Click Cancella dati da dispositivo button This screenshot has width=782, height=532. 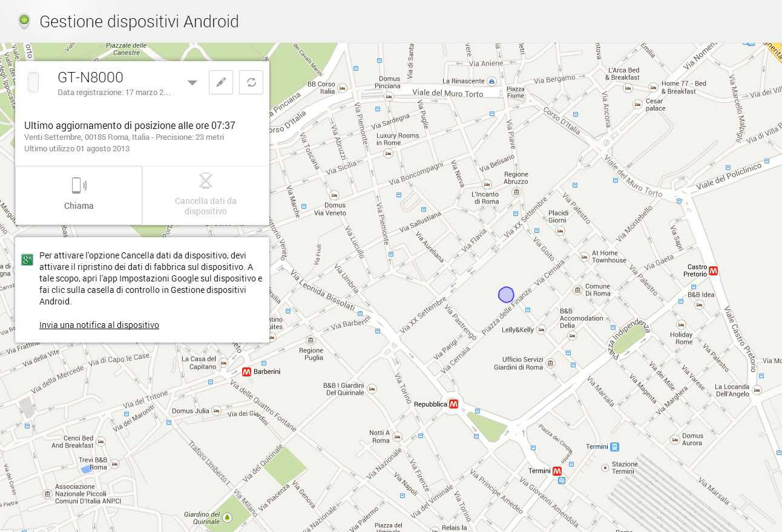(x=206, y=195)
